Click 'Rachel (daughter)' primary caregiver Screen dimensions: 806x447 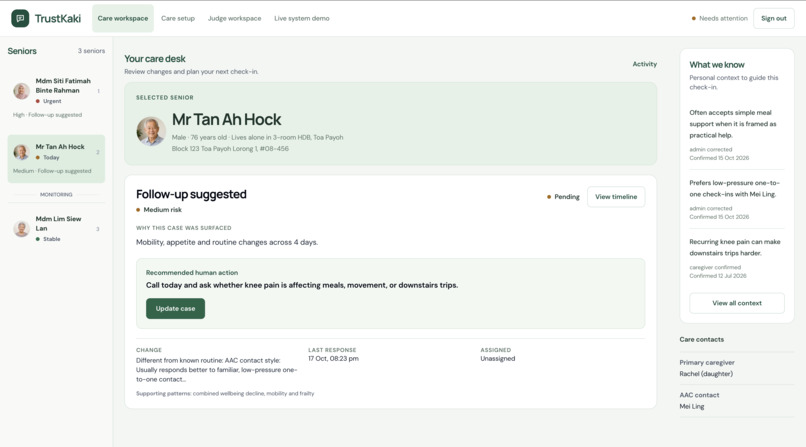pyautogui.click(x=706, y=374)
